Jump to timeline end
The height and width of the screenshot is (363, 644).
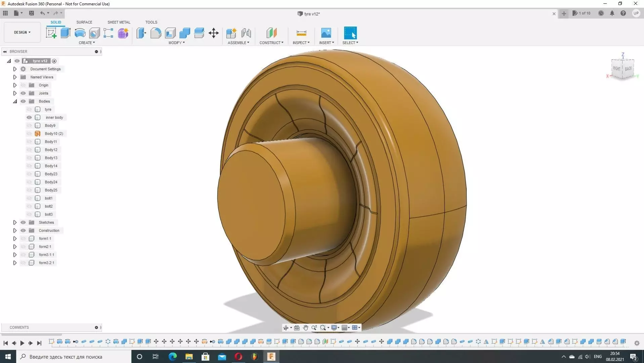[x=39, y=343]
